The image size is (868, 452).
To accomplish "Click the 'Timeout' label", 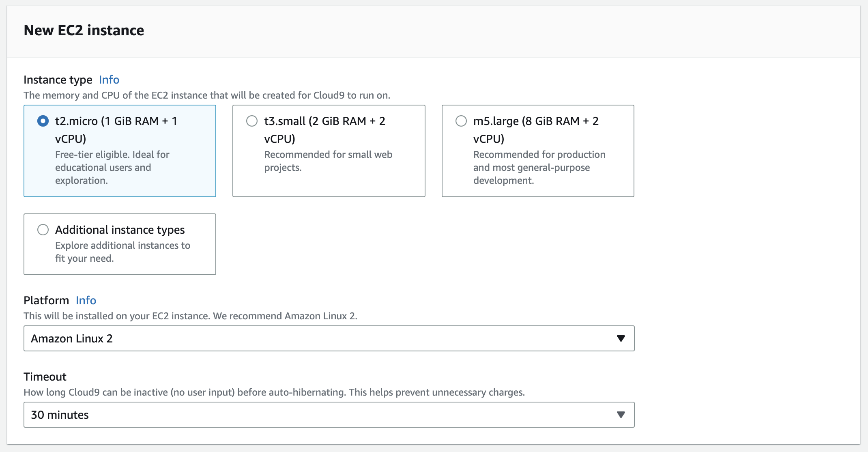I will point(45,377).
